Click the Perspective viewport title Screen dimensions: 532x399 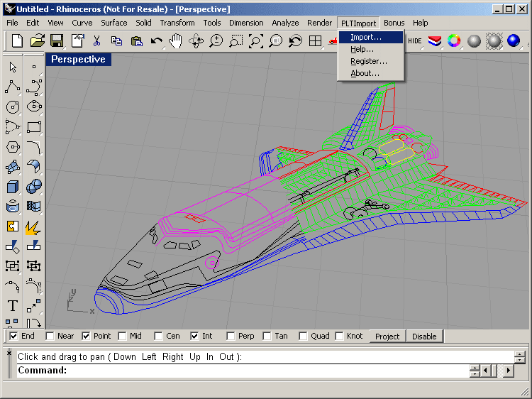[x=78, y=60]
